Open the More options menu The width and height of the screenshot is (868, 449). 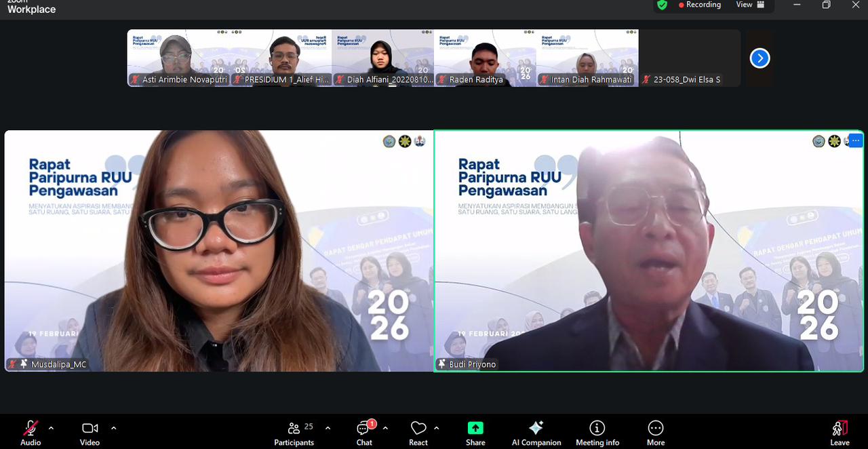(655, 432)
